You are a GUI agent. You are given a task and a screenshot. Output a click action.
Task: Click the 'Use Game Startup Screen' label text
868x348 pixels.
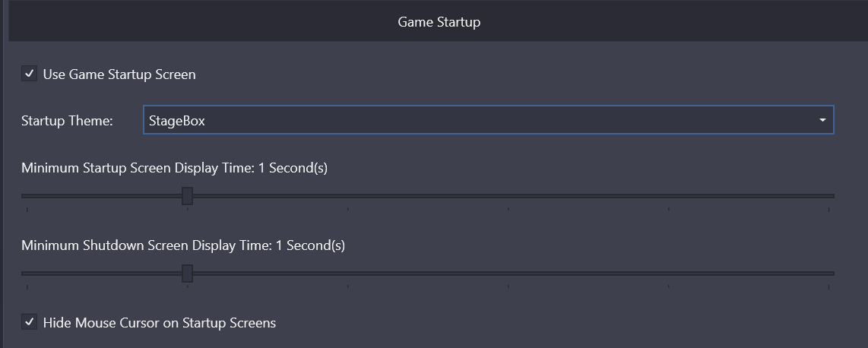(119, 74)
